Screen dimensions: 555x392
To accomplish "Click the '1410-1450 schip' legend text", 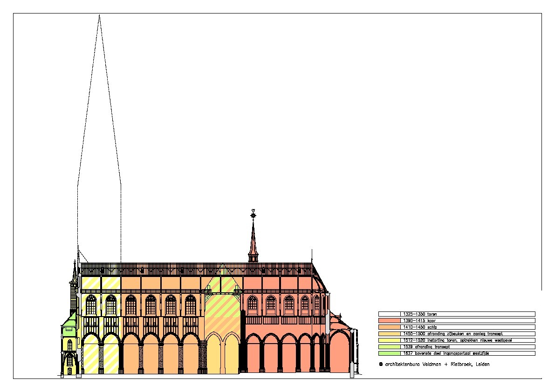I will click(420, 327).
